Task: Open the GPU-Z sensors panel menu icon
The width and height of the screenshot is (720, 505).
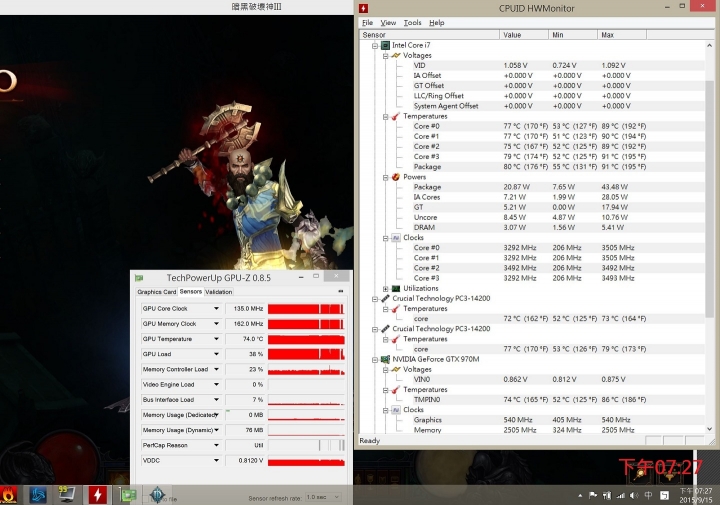Action: pos(341,291)
